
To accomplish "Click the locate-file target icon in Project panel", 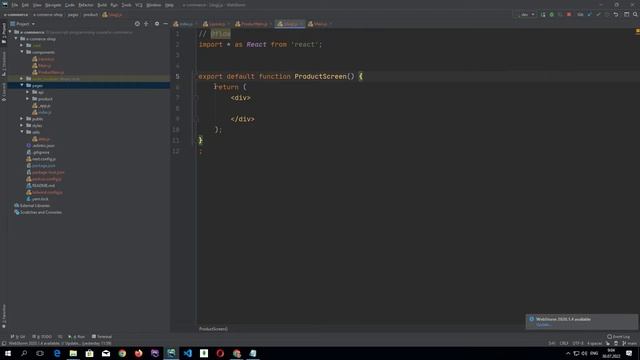I will 137,24.
